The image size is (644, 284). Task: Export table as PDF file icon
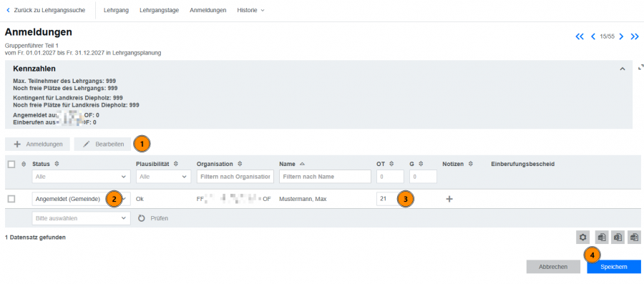click(x=635, y=237)
